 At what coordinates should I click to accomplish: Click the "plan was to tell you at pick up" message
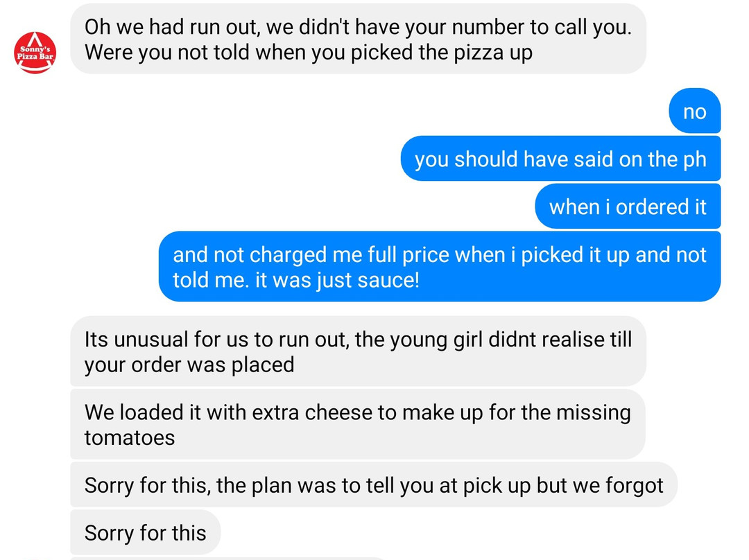point(373,485)
